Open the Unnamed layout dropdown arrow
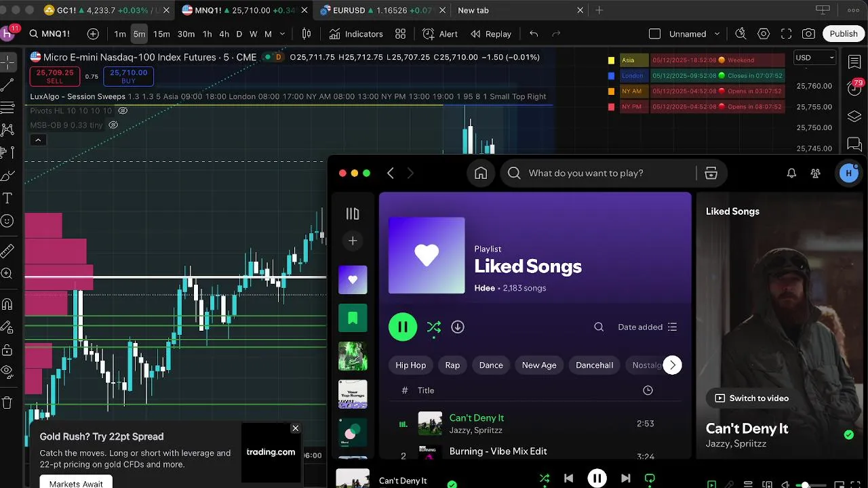The width and height of the screenshot is (868, 488). (717, 34)
